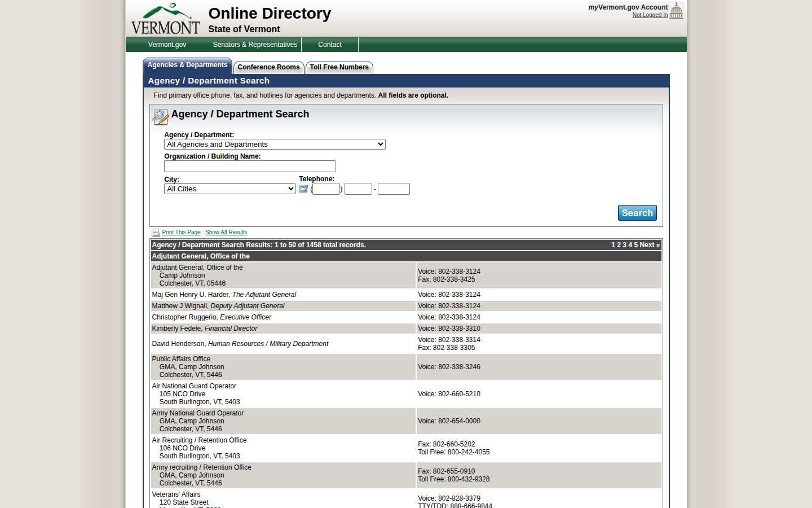This screenshot has height=508, width=812.
Task: Click the Vermont logo in header
Action: point(166,19)
